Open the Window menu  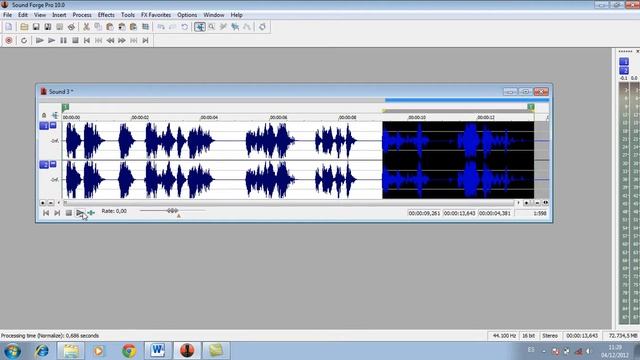[x=214, y=15]
